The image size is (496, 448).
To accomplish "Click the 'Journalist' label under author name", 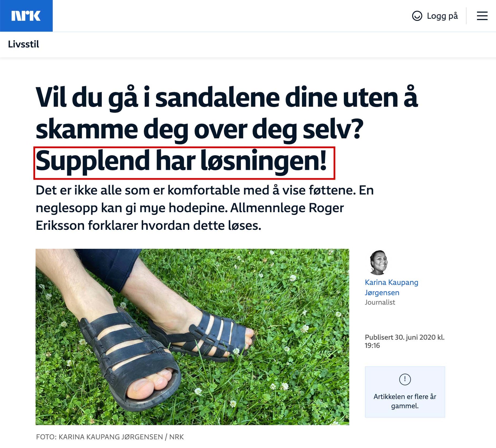I will coord(380,302).
